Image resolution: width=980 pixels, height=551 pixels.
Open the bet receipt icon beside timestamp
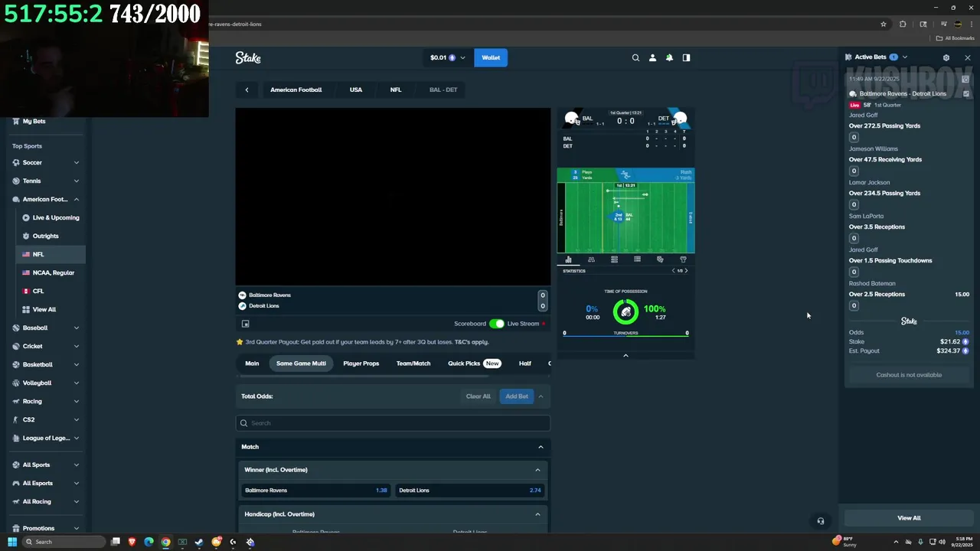tap(965, 79)
